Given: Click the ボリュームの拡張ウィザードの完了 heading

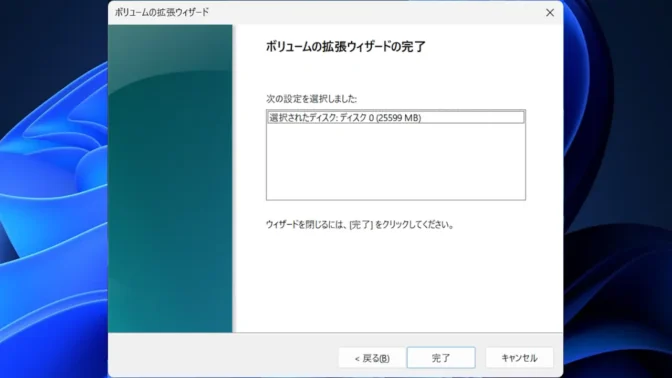Looking at the screenshot, I should (x=345, y=46).
